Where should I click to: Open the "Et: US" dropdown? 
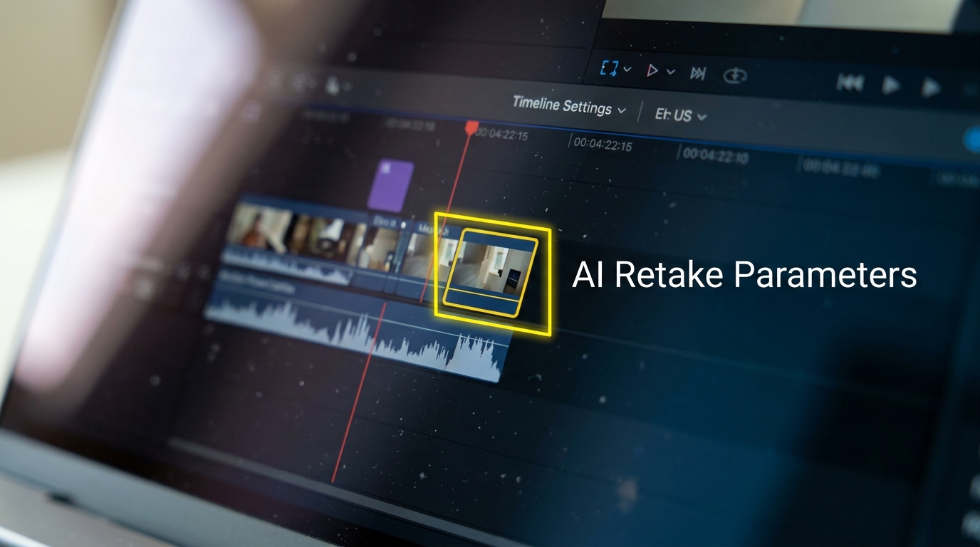pos(681,115)
